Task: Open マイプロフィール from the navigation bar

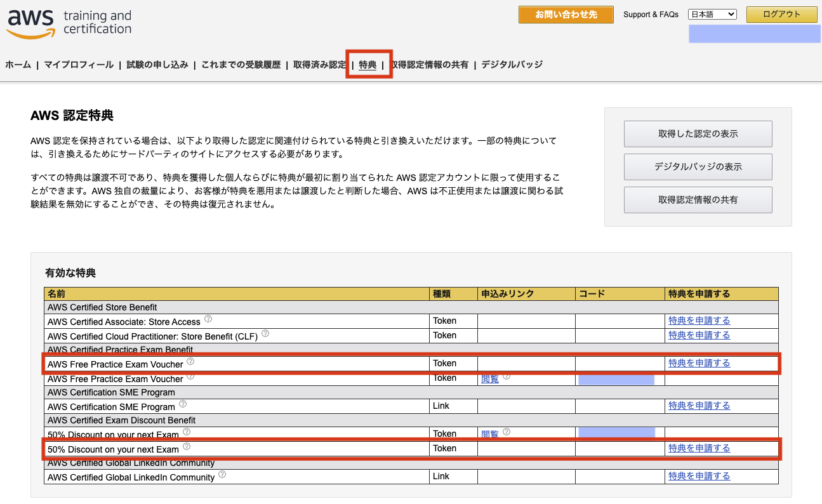Action: (79, 64)
